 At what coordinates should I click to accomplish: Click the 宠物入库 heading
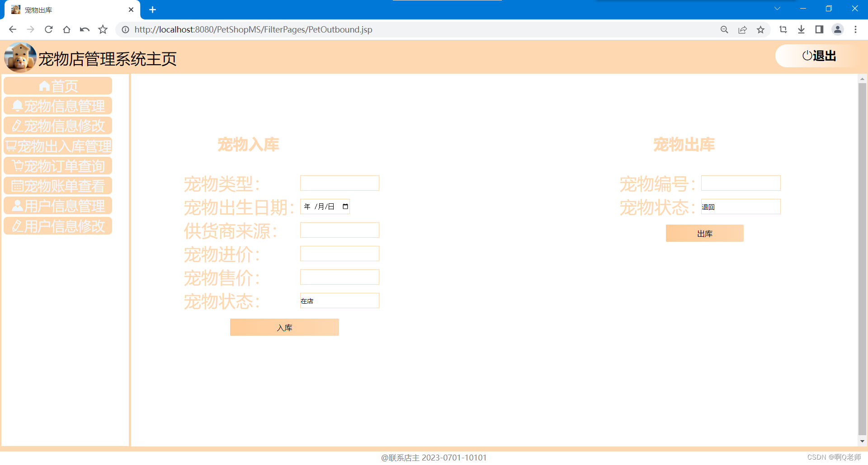coord(248,145)
